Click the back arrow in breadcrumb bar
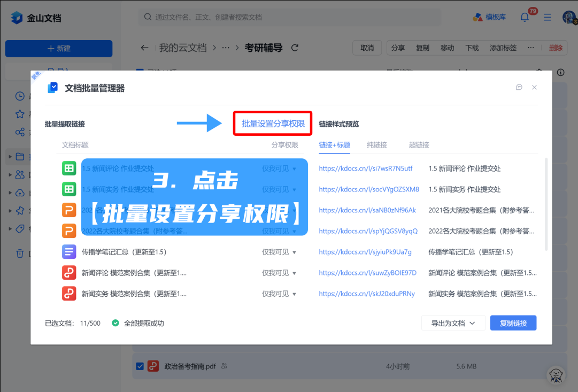 (144, 48)
